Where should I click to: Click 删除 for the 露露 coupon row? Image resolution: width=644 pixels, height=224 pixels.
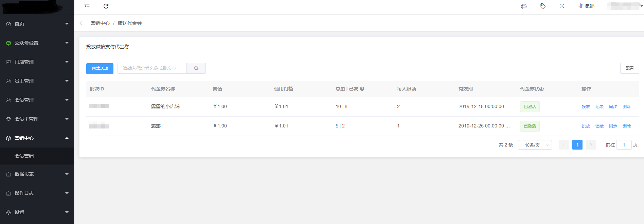(627, 126)
